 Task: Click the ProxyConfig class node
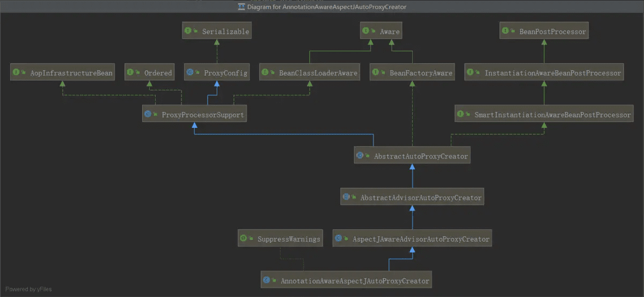[217, 73]
